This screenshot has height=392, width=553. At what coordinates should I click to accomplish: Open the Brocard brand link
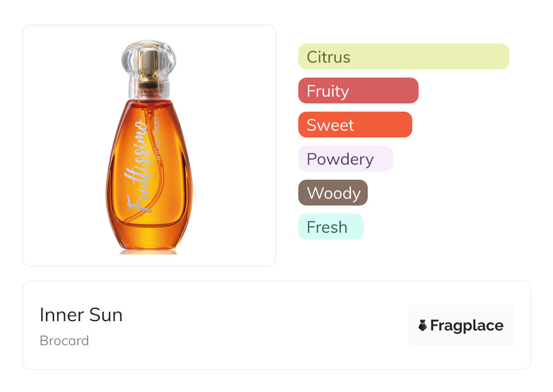(x=64, y=341)
